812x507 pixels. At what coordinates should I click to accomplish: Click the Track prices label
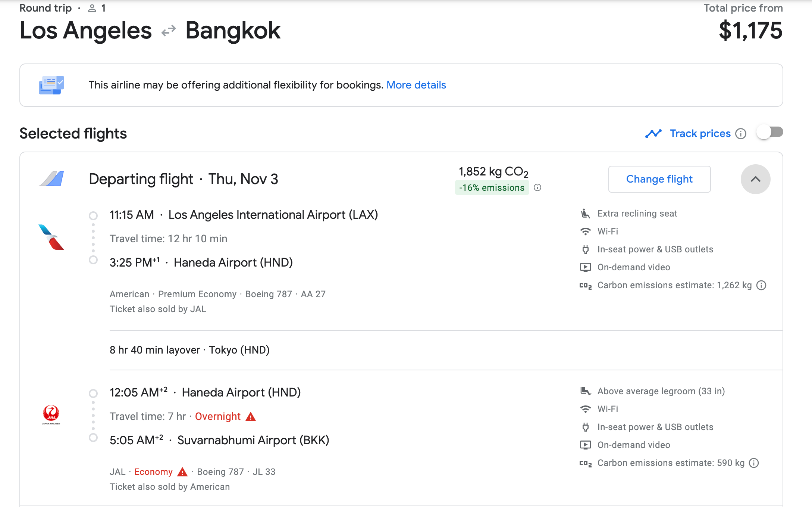point(700,133)
